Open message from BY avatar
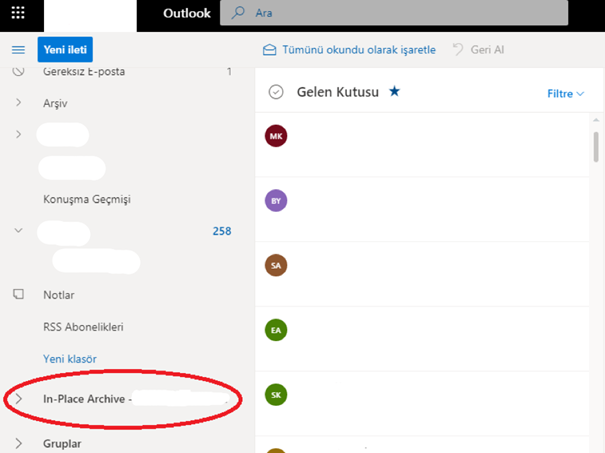Screen dimensions: 605x453 [x=276, y=201]
